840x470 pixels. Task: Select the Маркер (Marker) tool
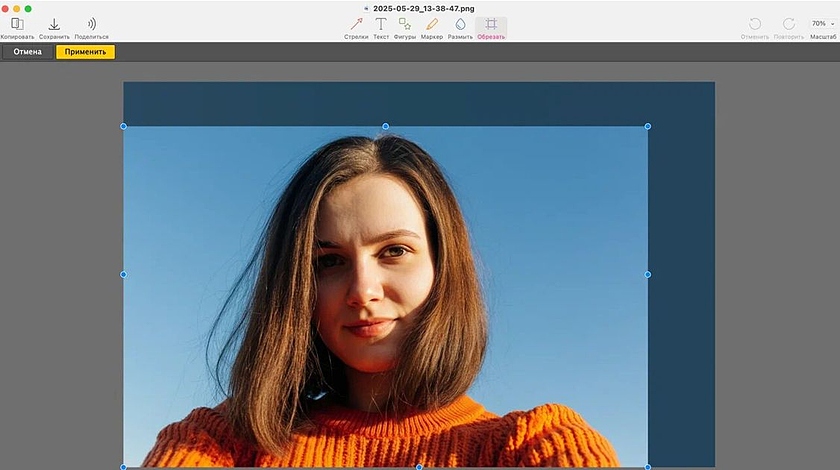[432, 24]
